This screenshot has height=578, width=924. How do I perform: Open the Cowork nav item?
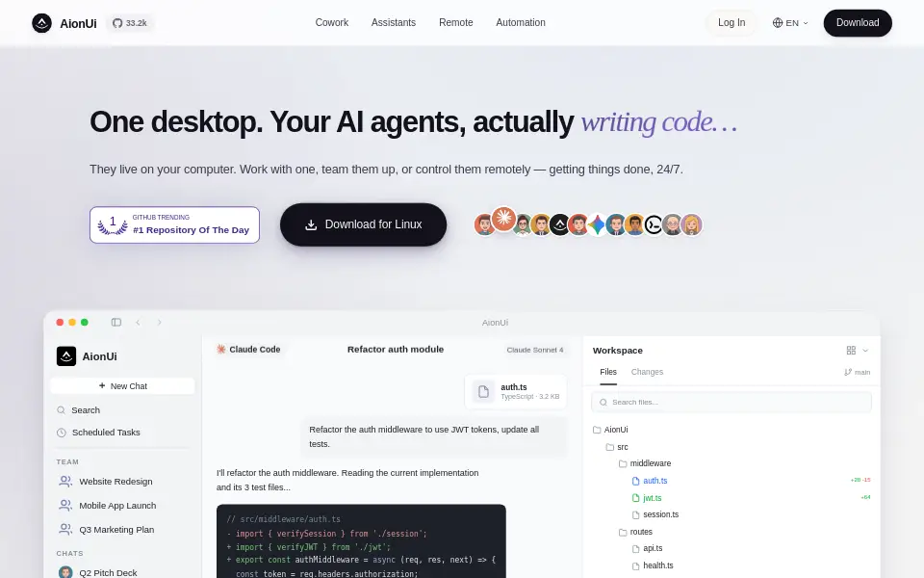pyautogui.click(x=332, y=22)
